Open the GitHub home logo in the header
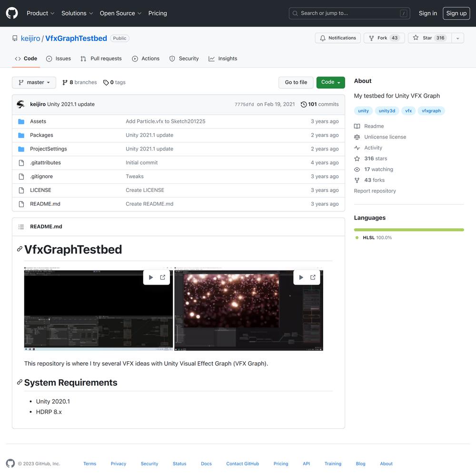The image size is (476, 476). (x=12, y=13)
